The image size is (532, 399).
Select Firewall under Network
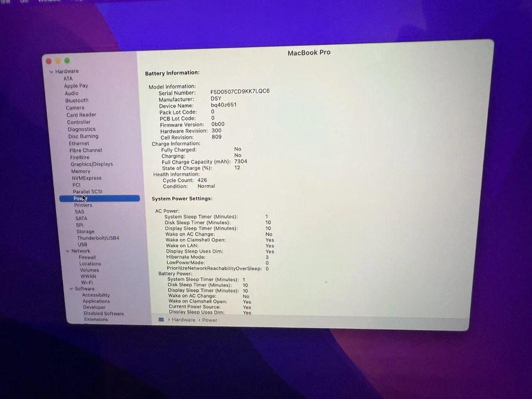(x=87, y=257)
